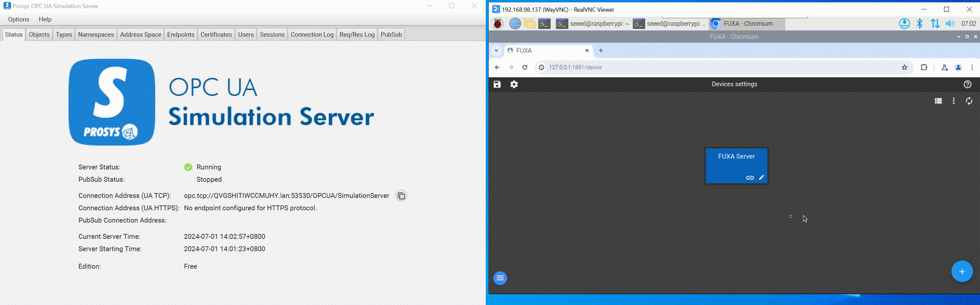980x305 pixels.
Task: Open Chromium three-dot browser menu
Action: [x=972, y=67]
